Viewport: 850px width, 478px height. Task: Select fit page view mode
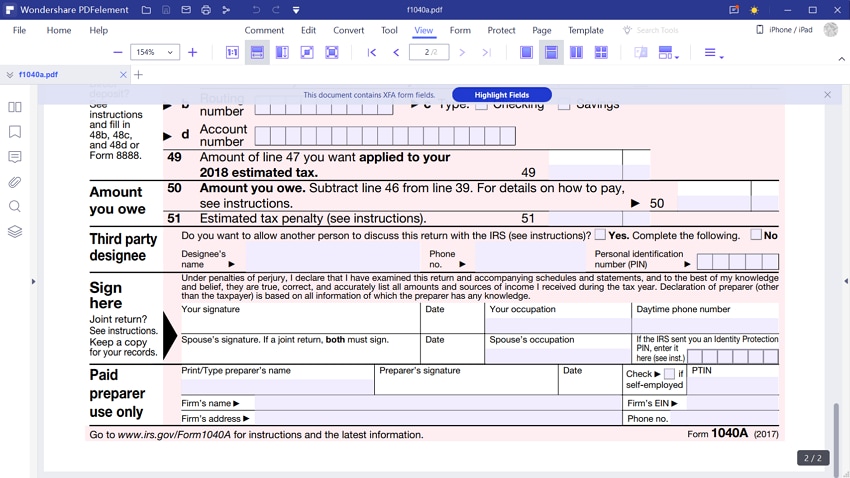point(307,53)
